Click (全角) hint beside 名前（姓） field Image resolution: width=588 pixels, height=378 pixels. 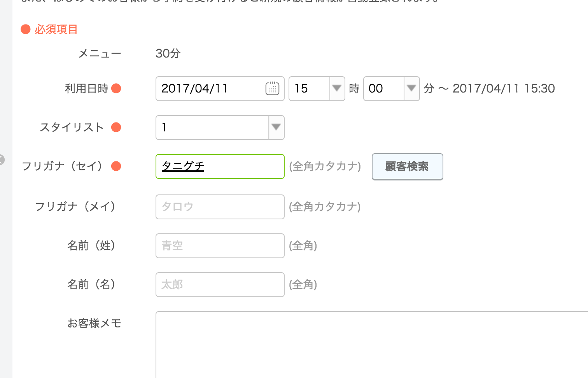(303, 246)
